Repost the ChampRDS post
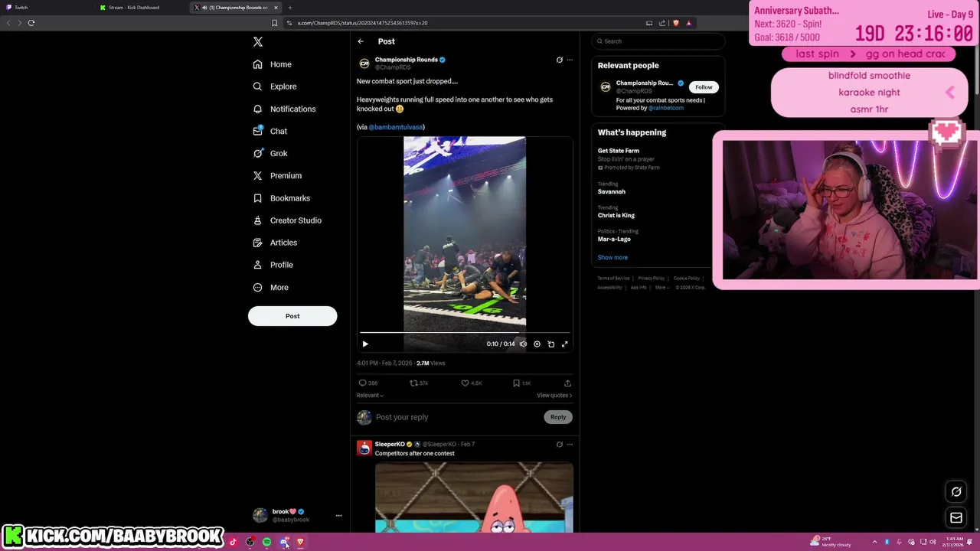This screenshot has width=980, height=551. [x=413, y=383]
